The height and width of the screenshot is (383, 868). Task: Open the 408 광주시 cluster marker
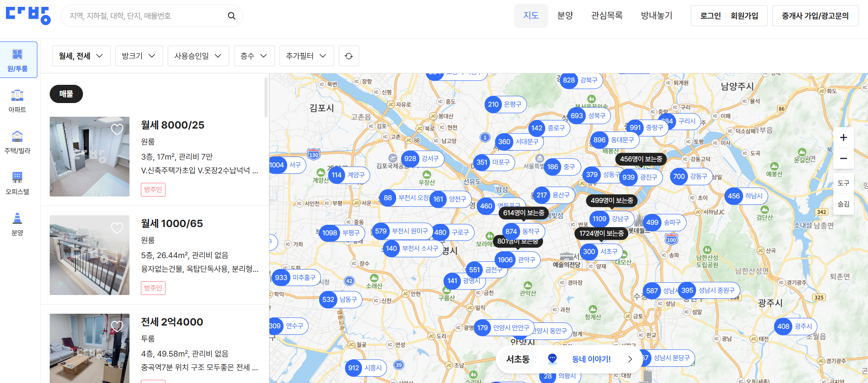click(x=796, y=326)
